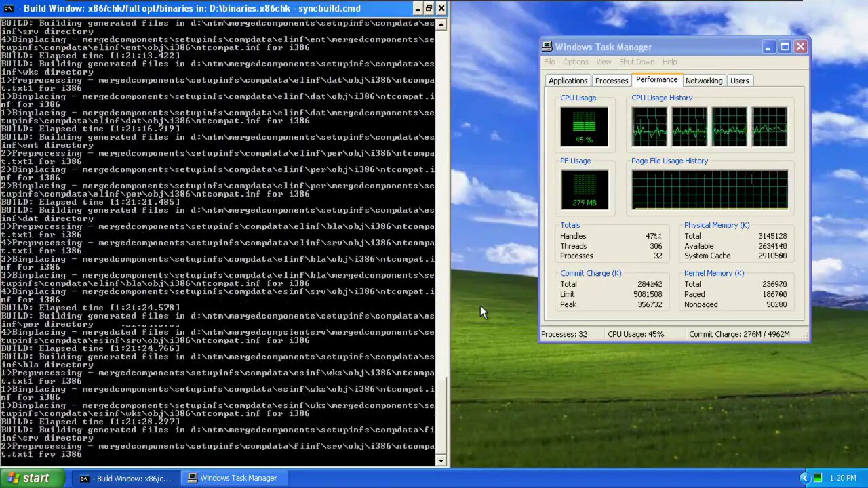Switch to the Networking tab
Viewport: 868px width, 488px height.
(704, 81)
